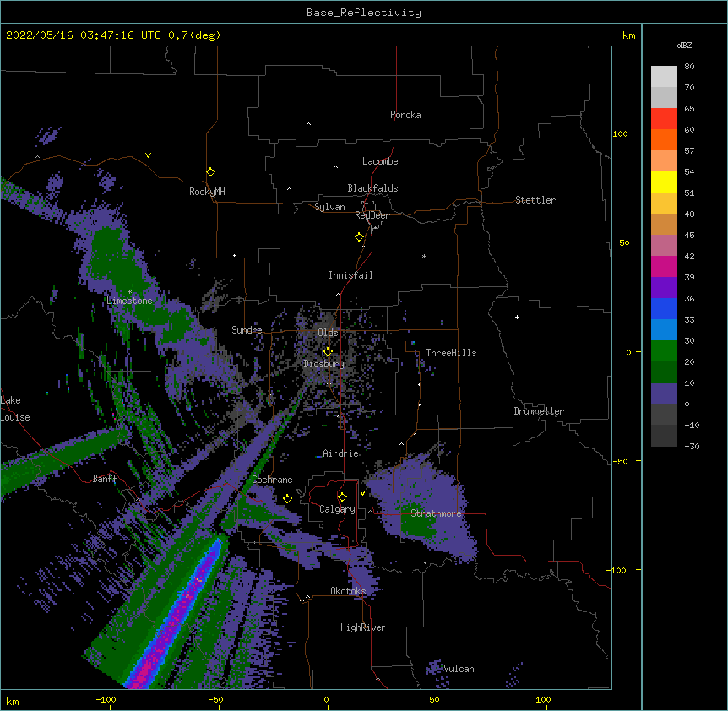Click the Limestone label
The image size is (728, 711).
coord(129,301)
